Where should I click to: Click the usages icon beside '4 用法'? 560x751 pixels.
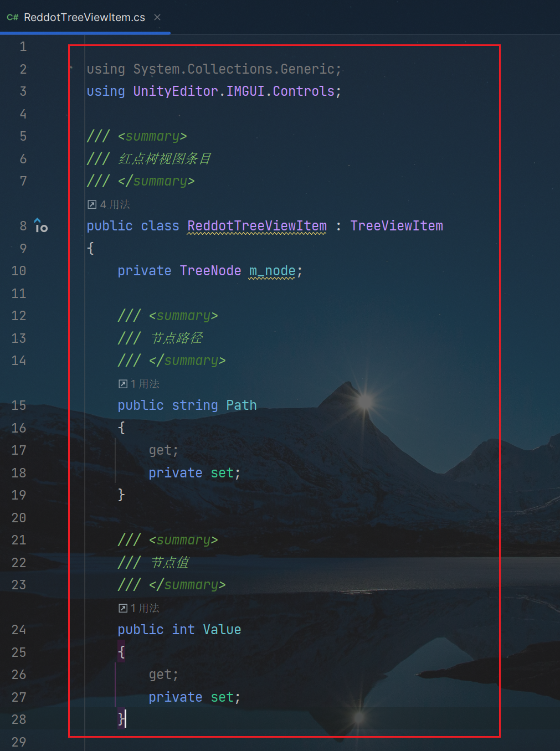pos(92,205)
